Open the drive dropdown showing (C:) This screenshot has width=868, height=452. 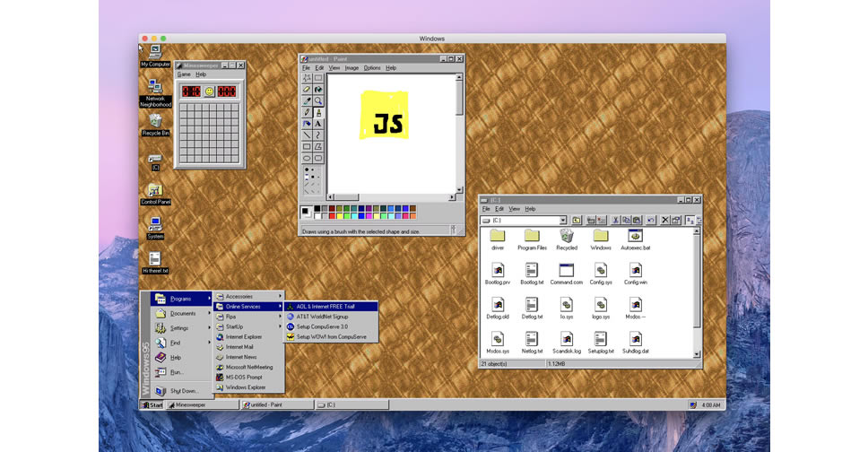(x=562, y=220)
